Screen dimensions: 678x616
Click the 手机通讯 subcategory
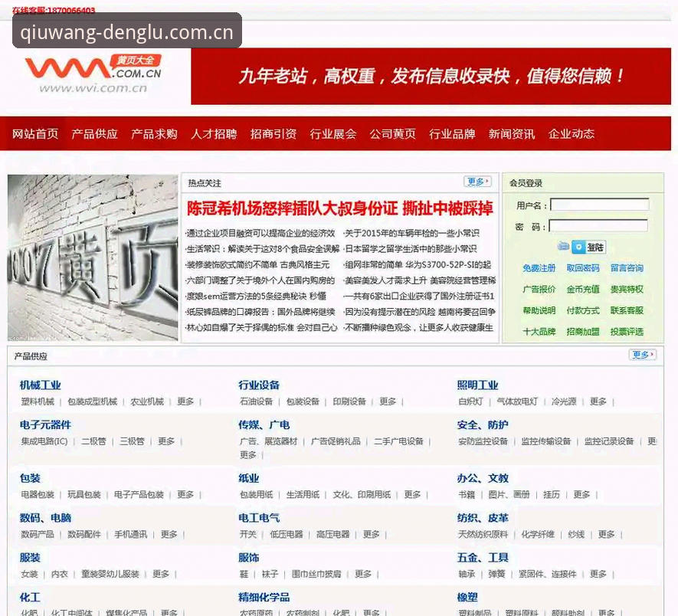(x=130, y=534)
